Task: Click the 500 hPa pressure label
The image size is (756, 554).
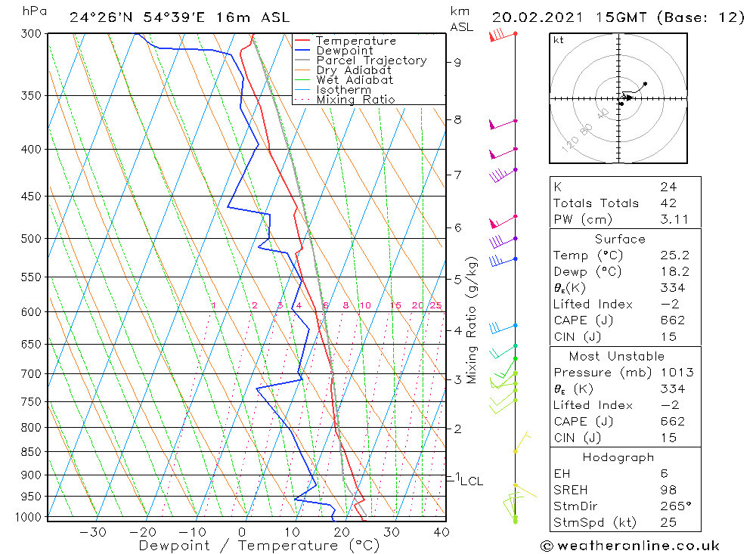Action: click(x=31, y=239)
